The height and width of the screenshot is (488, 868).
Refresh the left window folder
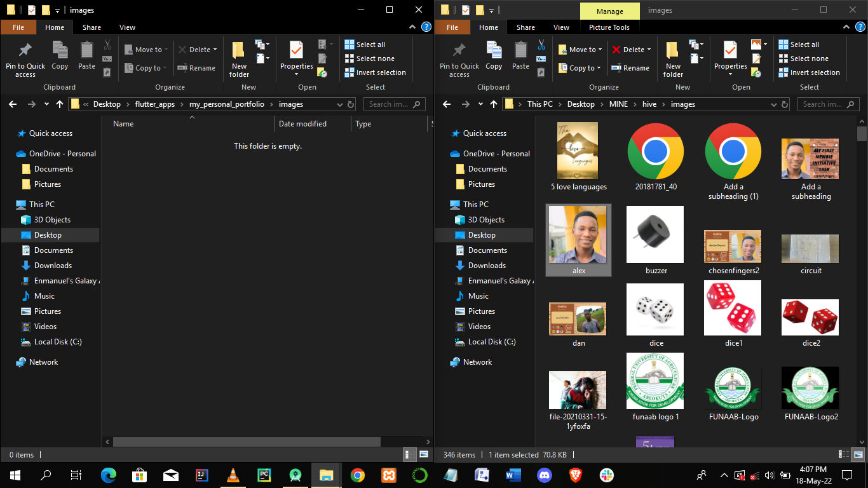tap(351, 104)
